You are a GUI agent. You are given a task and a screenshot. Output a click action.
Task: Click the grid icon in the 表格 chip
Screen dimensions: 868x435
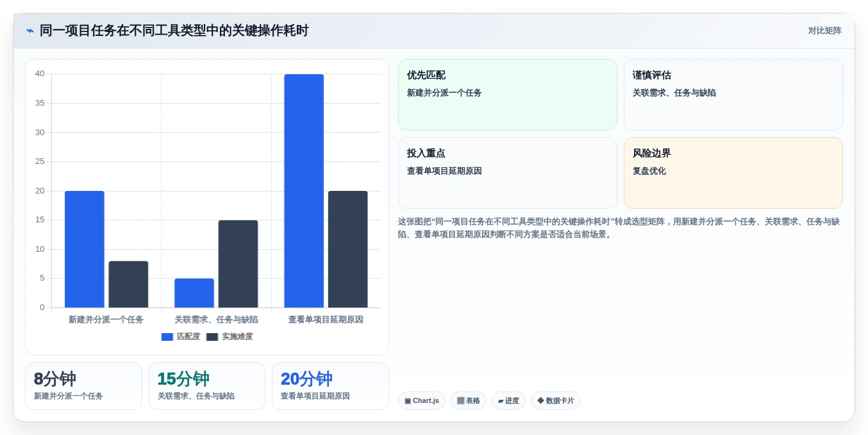(x=460, y=401)
